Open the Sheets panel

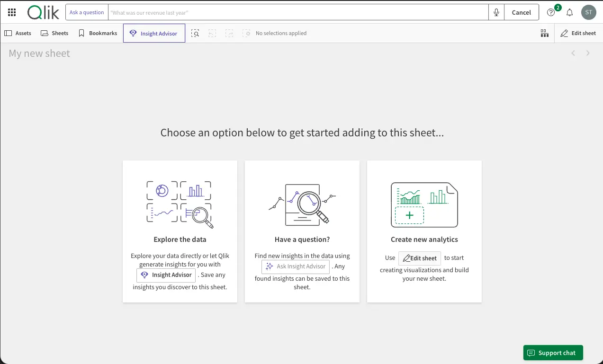click(x=54, y=33)
